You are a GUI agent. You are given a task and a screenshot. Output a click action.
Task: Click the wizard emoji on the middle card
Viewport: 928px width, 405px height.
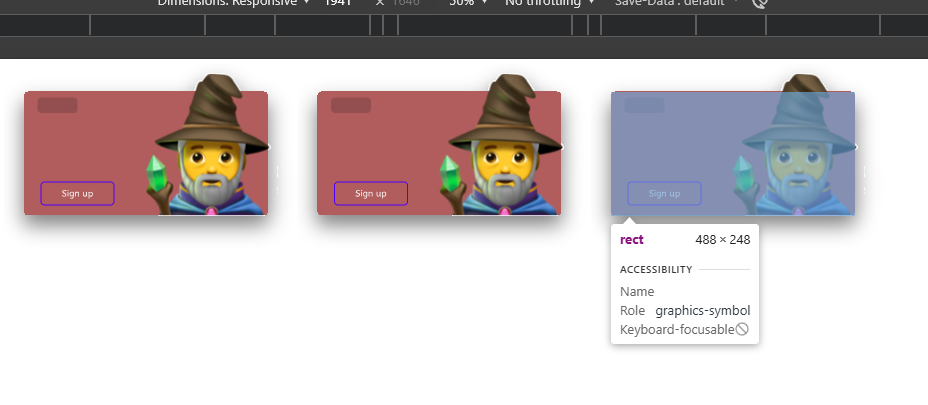(502, 144)
